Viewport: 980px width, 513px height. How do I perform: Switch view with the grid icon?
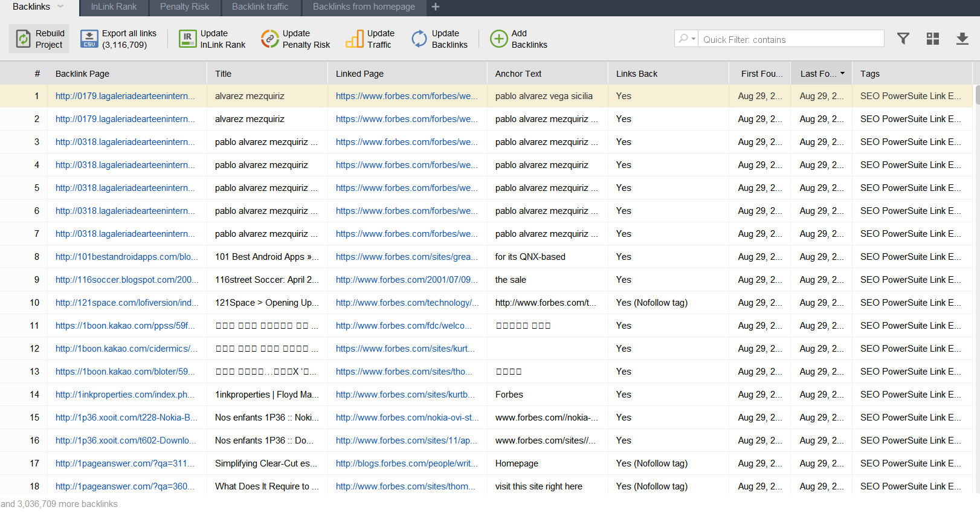point(932,39)
